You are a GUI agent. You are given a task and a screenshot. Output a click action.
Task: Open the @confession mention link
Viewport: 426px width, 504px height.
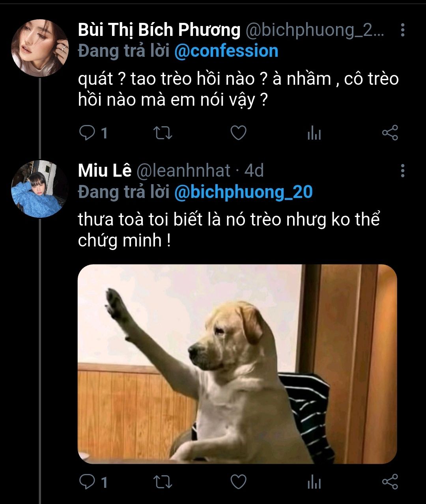226,51
